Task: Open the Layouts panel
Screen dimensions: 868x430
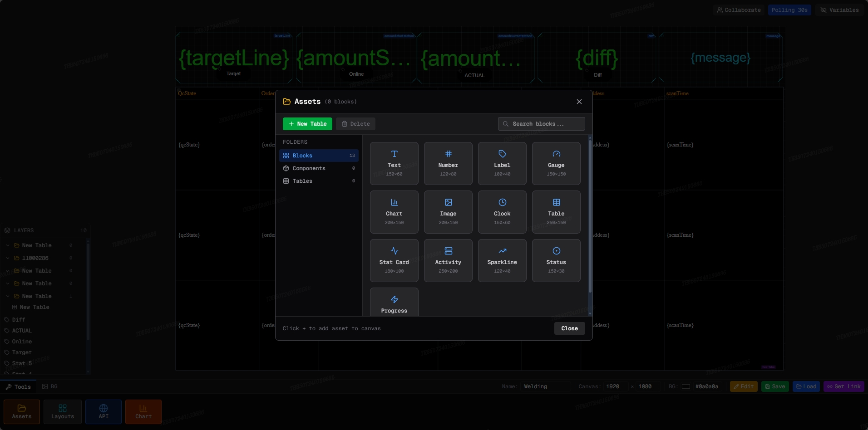Action: (63, 412)
